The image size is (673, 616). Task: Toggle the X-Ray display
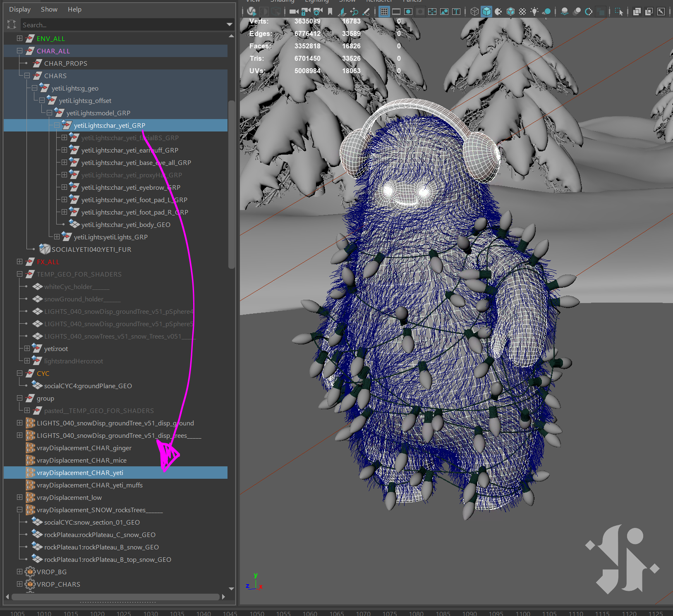tap(637, 12)
